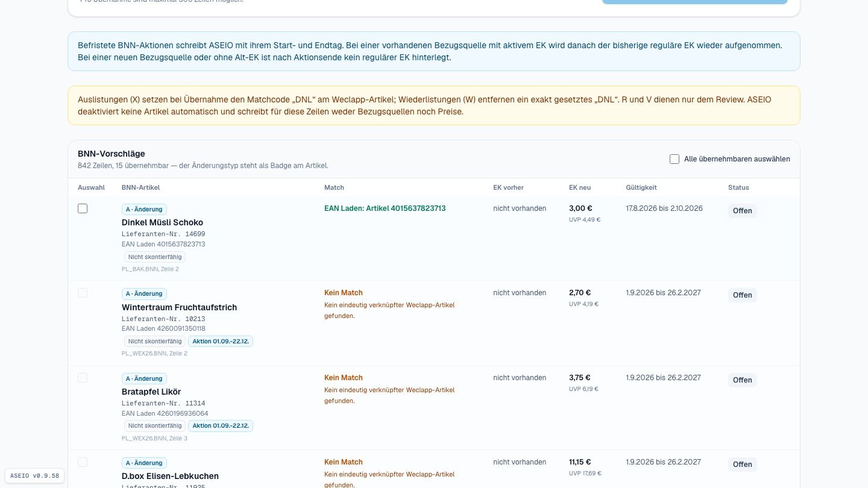Click validity 17.8.2026 bis 2.10.2026
Viewport: 868px width, 488px height.
click(x=664, y=208)
